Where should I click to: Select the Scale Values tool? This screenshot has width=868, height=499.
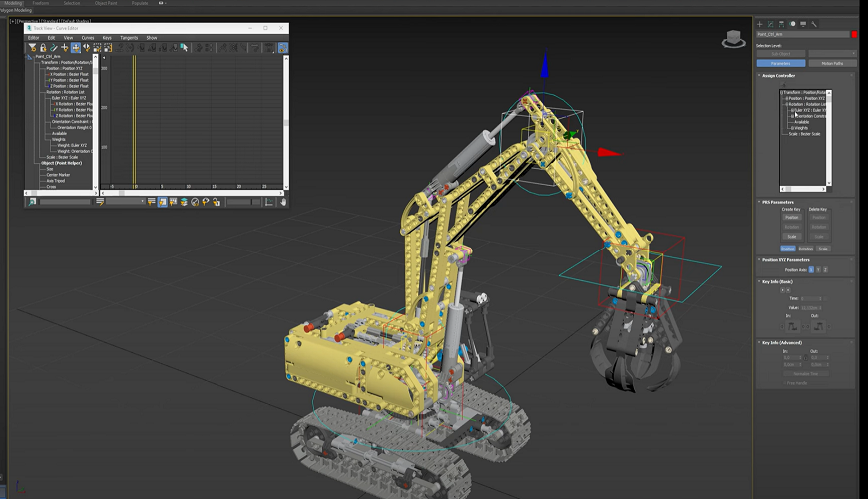(x=108, y=48)
